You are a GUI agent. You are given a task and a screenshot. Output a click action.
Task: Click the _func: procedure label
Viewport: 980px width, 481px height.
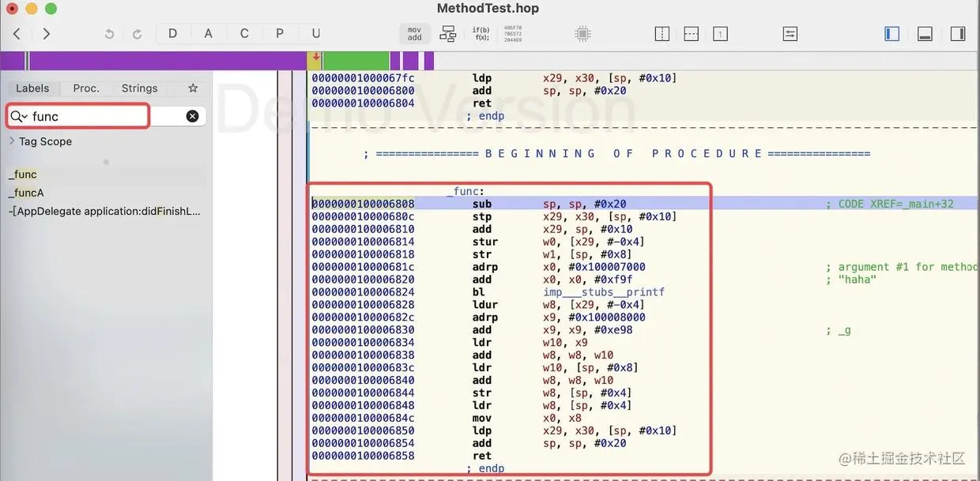coord(465,191)
